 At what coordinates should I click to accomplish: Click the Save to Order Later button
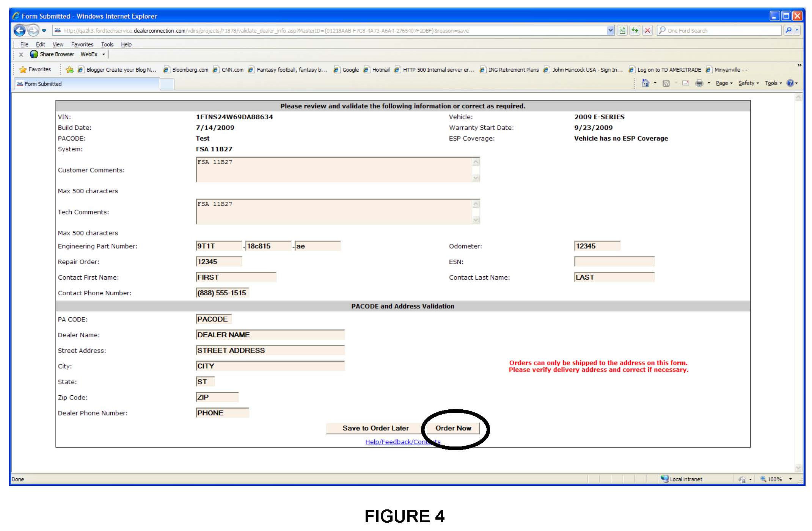click(x=375, y=428)
